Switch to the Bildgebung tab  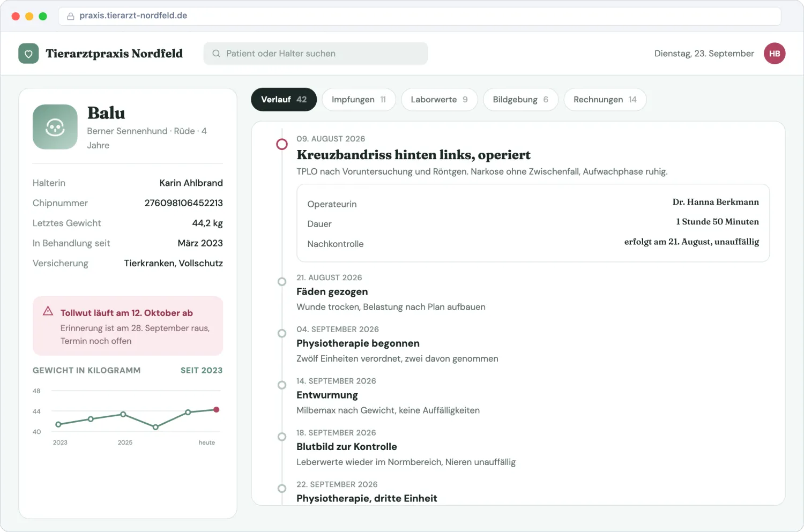click(520, 100)
